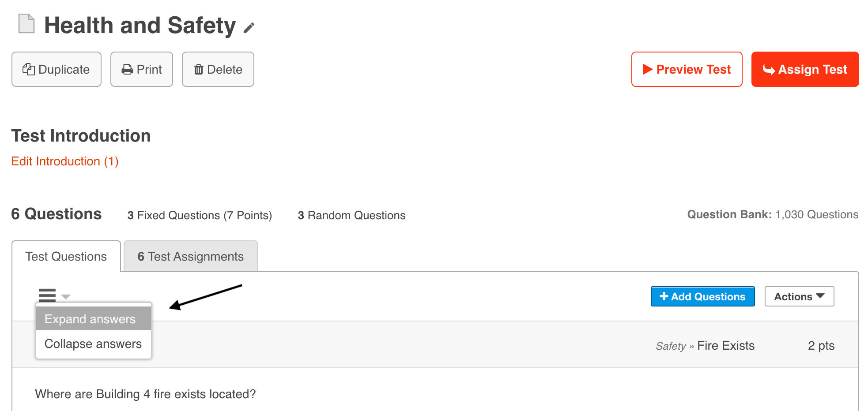Click the small arrow beside the hamburger icon
The height and width of the screenshot is (411, 868).
click(x=66, y=297)
